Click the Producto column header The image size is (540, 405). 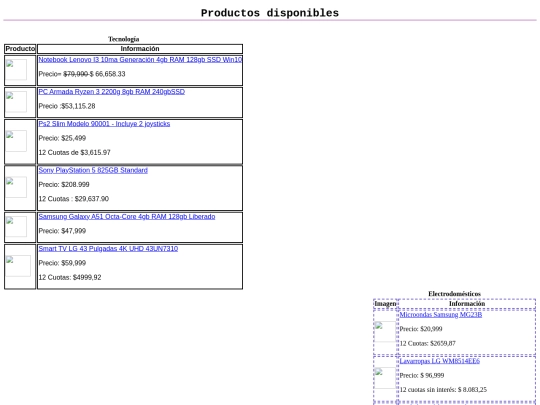[20, 49]
